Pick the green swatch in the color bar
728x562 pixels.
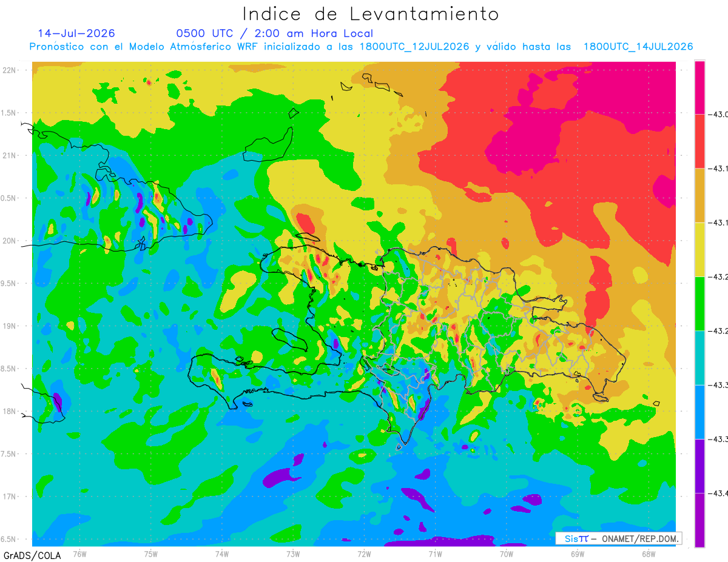tap(699, 304)
